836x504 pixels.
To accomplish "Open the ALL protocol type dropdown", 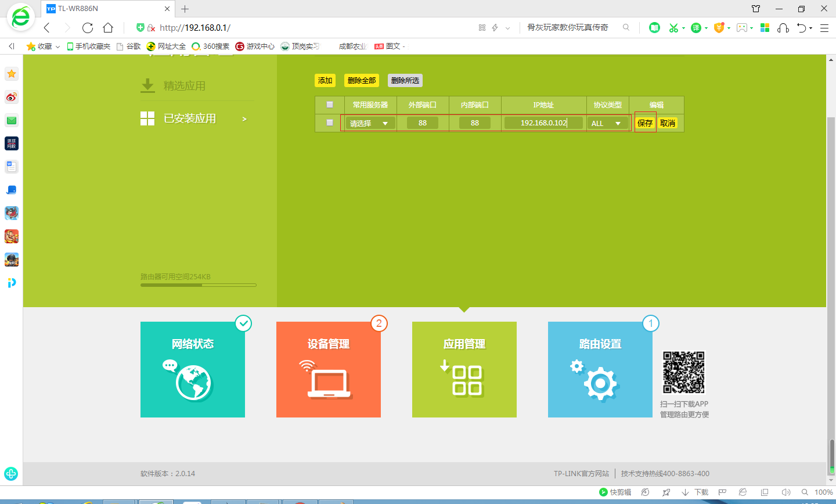I will (607, 123).
